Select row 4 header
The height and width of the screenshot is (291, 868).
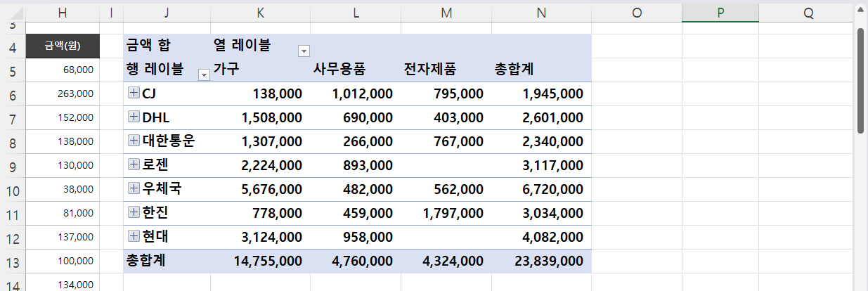click(12, 47)
